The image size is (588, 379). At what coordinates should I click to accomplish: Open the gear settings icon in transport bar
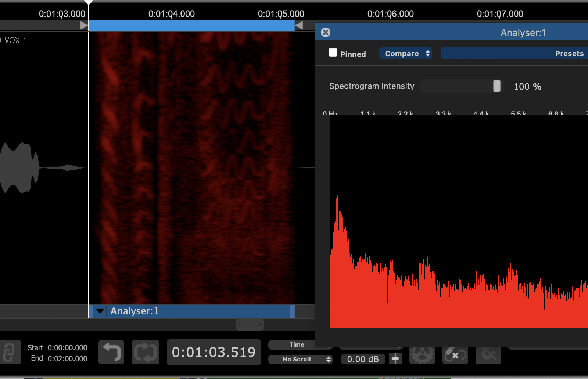(422, 355)
